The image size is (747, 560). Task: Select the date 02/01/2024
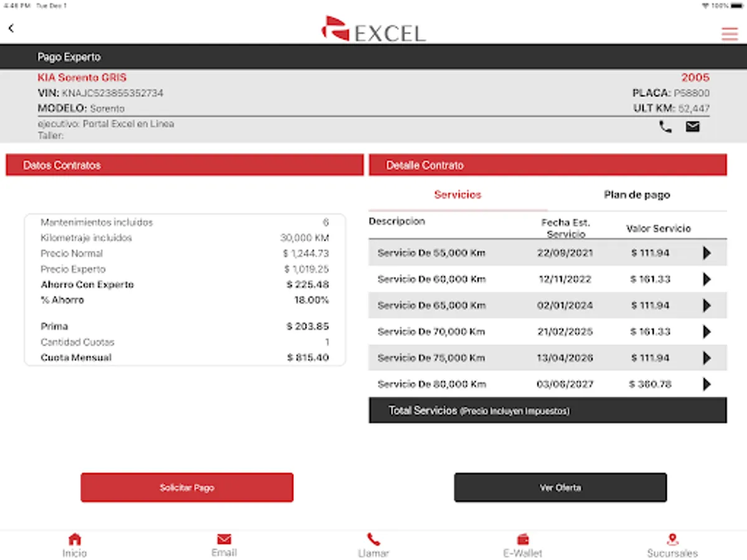pos(565,306)
